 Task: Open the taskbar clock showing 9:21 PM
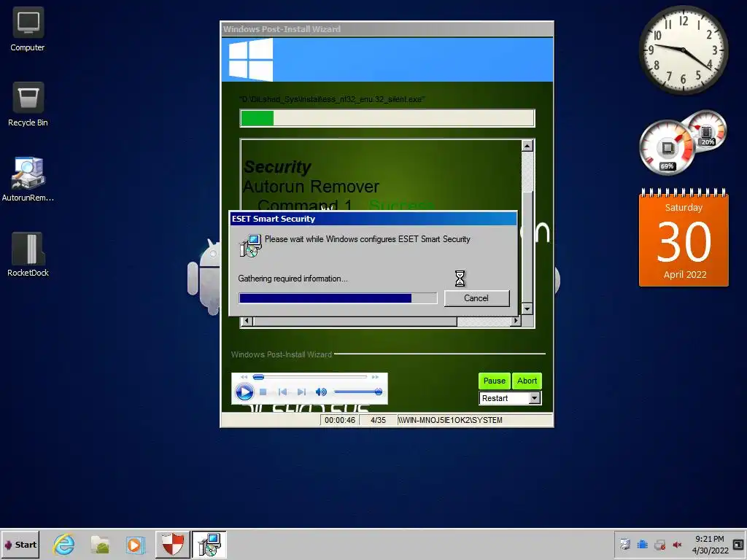click(x=710, y=544)
